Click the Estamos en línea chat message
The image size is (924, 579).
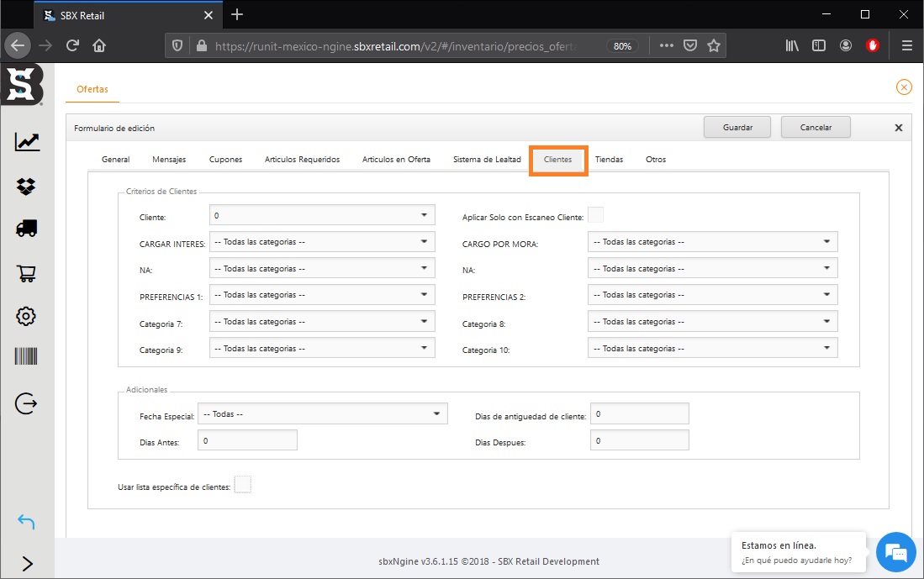coord(799,552)
